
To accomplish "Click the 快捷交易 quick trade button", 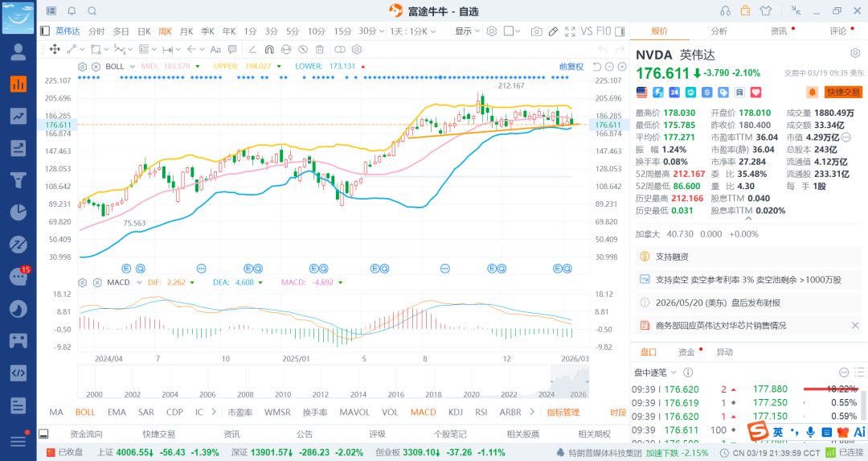I will pos(843,93).
